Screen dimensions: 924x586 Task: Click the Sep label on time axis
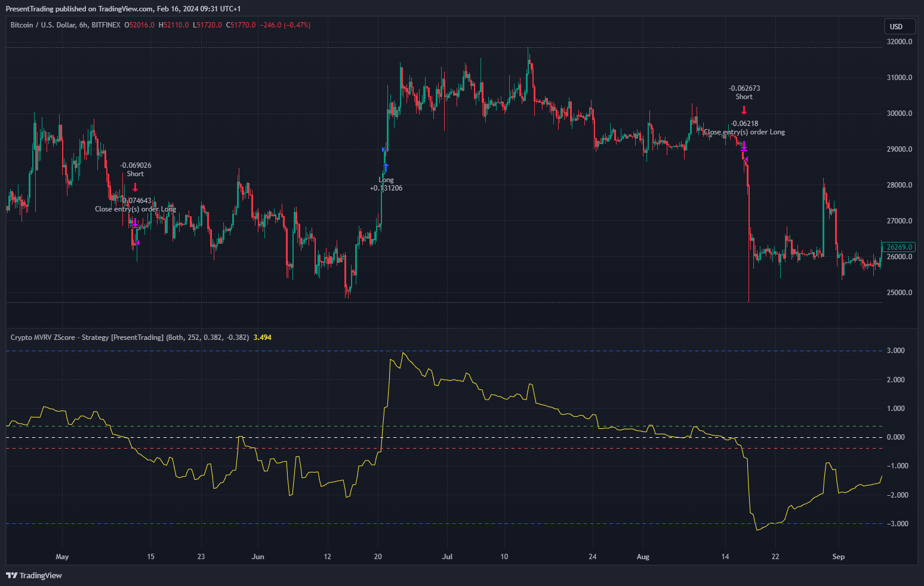click(839, 557)
